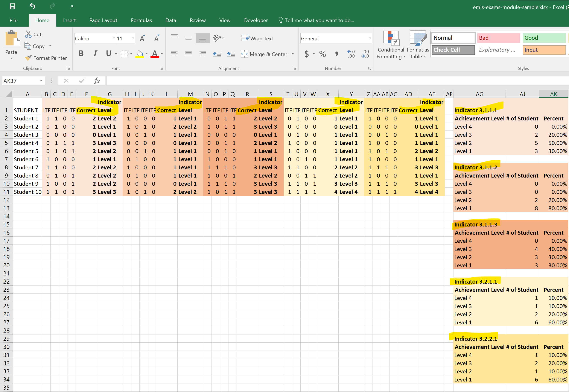Screen dimensions: 569x392
Task: Click the Increase Indent icon
Action: [231, 54]
